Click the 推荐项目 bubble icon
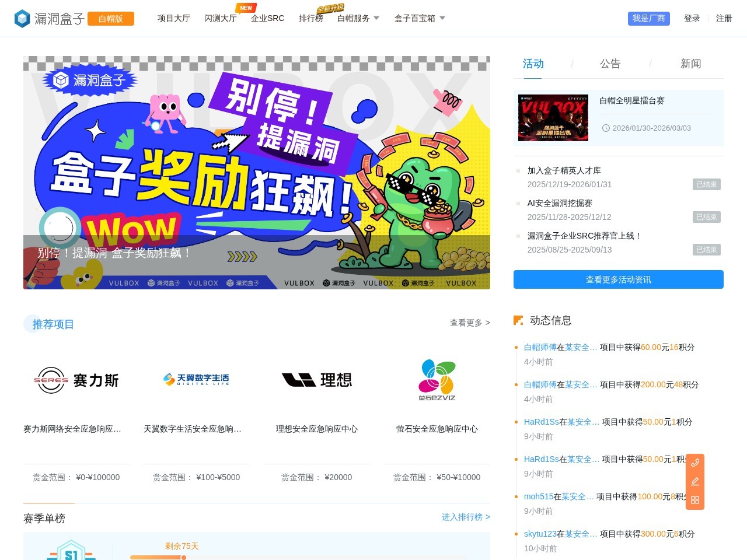747x560 pixels. click(32, 324)
